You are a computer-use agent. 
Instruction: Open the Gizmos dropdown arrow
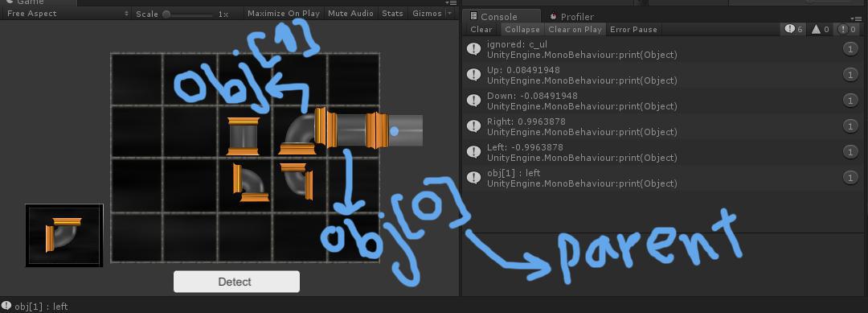449,14
